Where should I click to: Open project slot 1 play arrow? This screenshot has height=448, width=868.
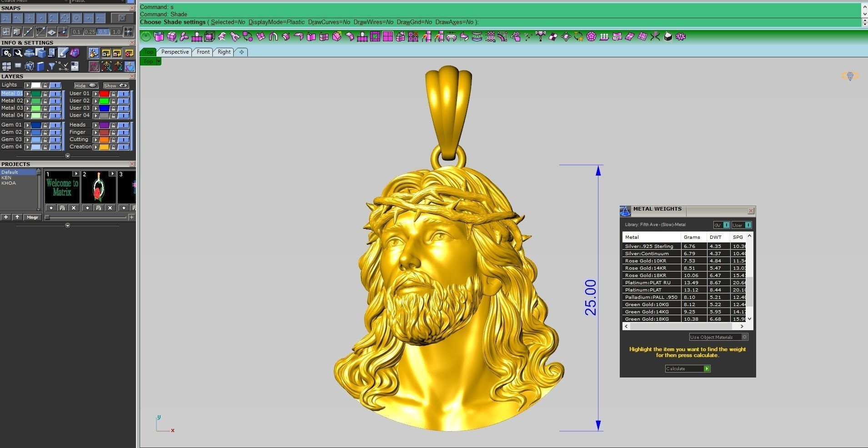(76, 173)
